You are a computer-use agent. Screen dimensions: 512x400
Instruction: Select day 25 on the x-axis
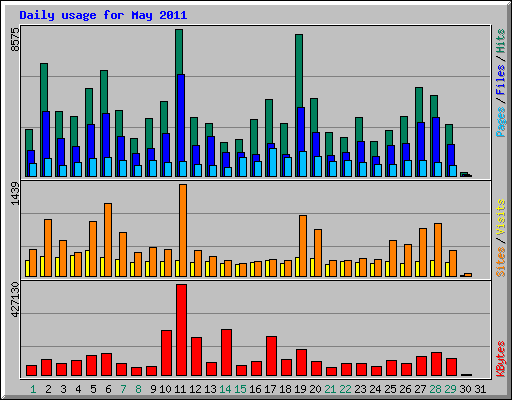pyautogui.click(x=390, y=389)
